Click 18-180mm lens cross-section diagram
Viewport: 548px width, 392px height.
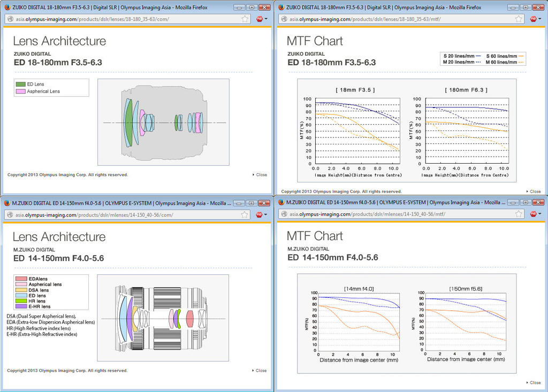[163, 122]
